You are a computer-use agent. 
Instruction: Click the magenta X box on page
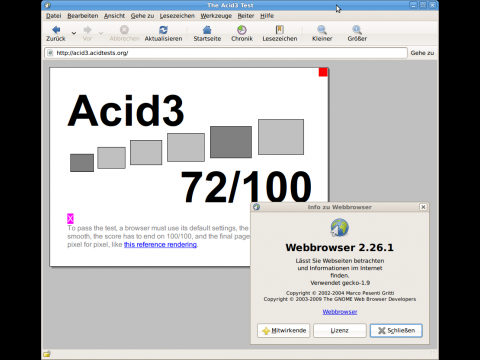click(70, 219)
